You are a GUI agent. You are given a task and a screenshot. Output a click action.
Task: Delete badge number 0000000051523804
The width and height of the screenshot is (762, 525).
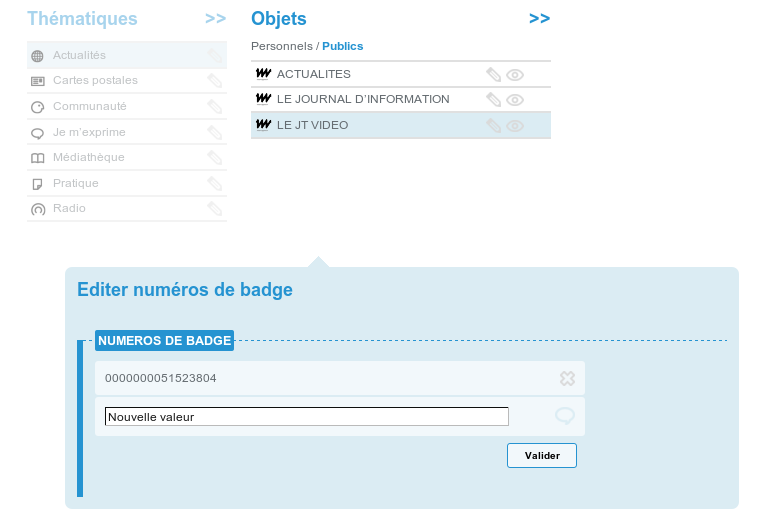[567, 378]
